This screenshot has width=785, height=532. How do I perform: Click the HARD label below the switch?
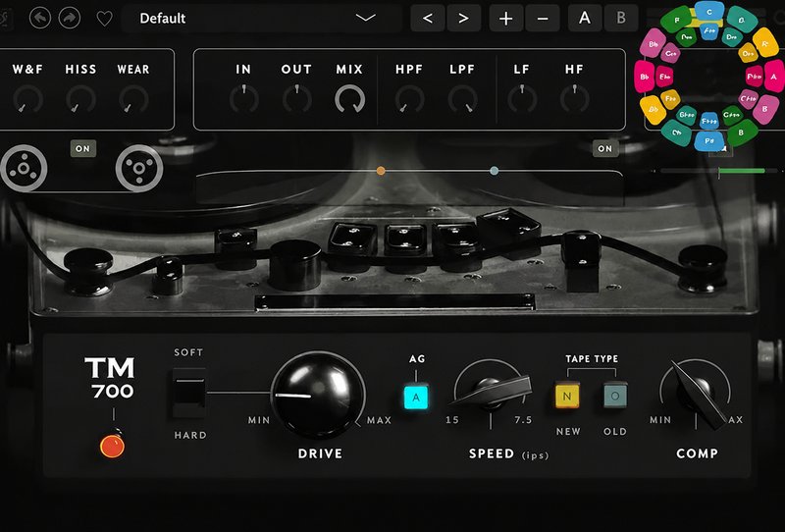point(190,435)
